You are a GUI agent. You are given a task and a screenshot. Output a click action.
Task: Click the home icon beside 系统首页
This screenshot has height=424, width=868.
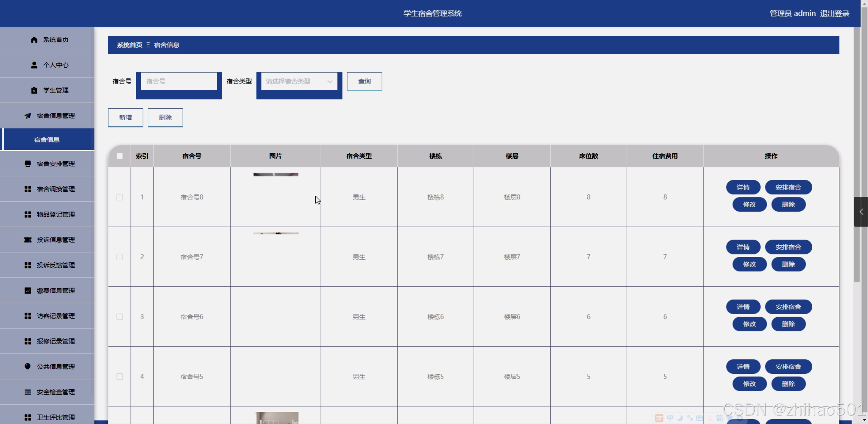pos(34,40)
